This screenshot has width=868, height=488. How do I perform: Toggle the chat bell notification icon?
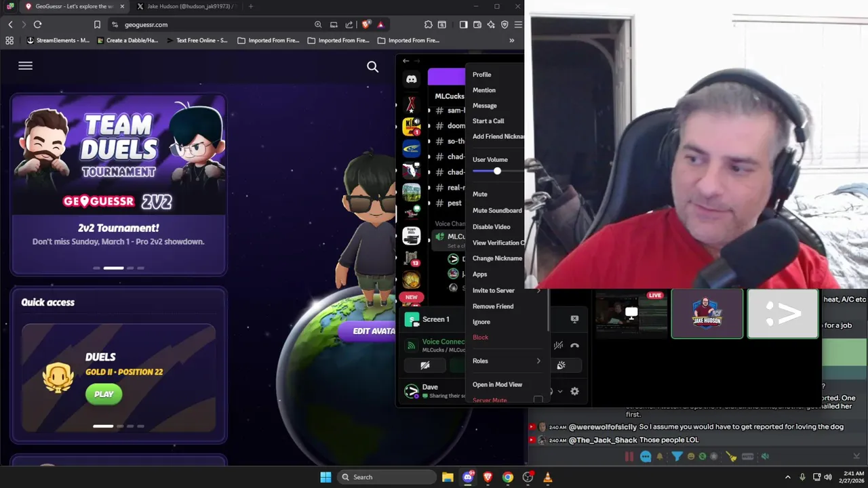[659, 457]
